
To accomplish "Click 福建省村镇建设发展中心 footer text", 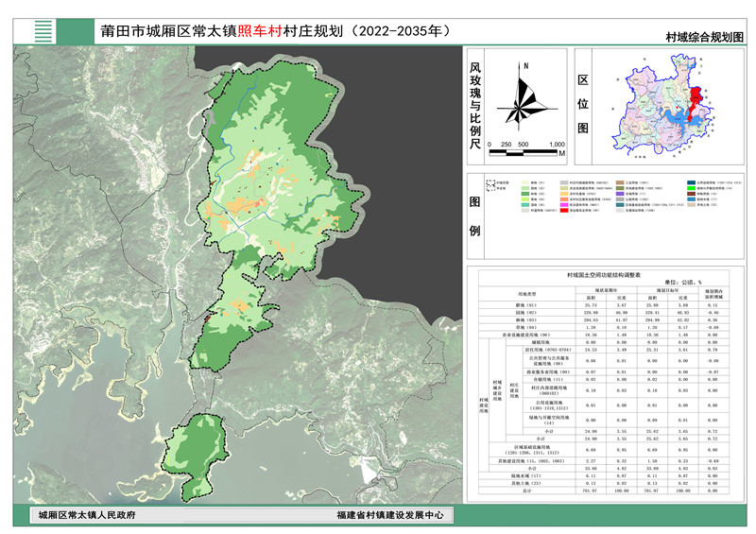I will (388, 516).
